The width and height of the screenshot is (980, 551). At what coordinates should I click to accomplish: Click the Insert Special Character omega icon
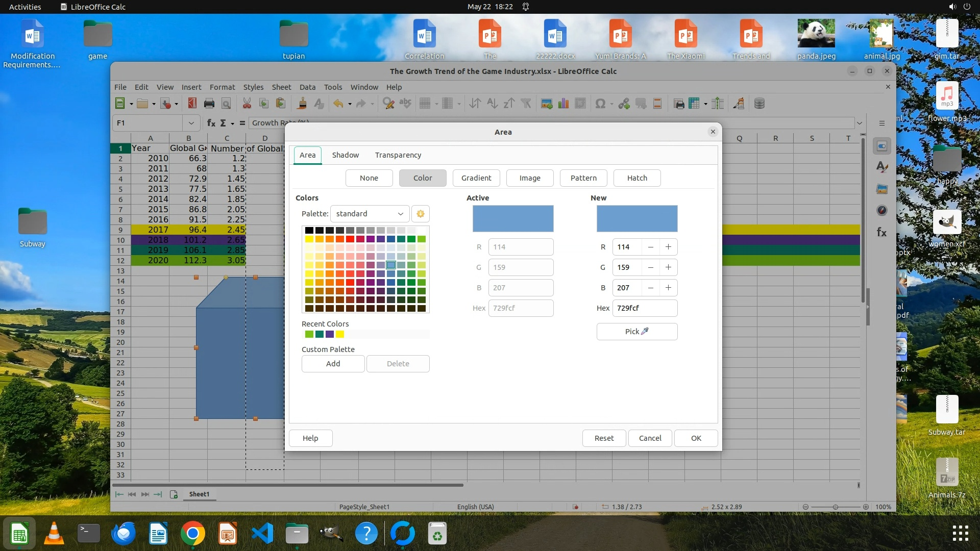click(600, 104)
